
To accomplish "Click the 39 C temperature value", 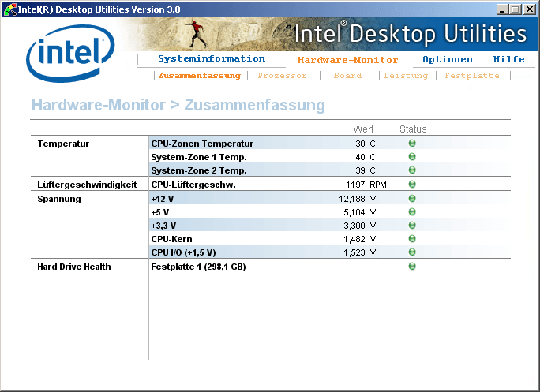I will click(366, 170).
